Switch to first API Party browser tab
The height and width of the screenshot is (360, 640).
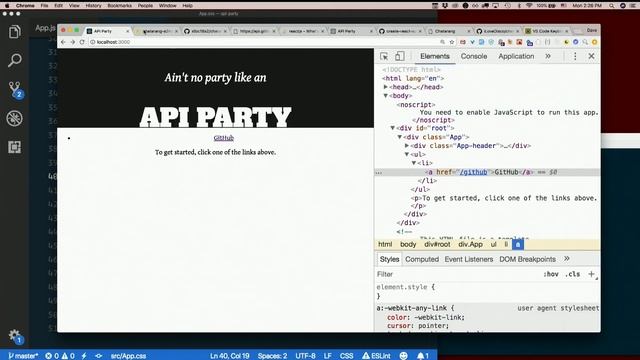(x=108, y=31)
